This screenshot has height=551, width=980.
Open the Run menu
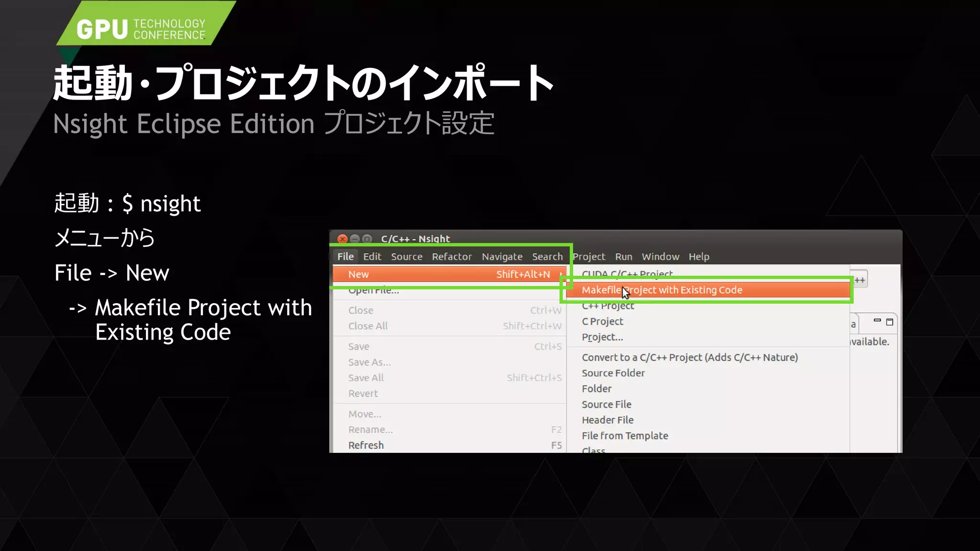[624, 256]
